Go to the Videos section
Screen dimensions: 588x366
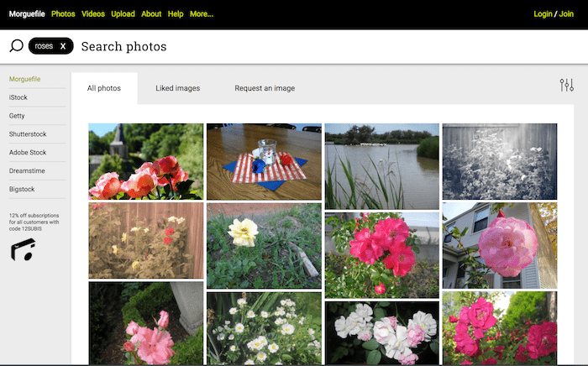click(x=93, y=14)
